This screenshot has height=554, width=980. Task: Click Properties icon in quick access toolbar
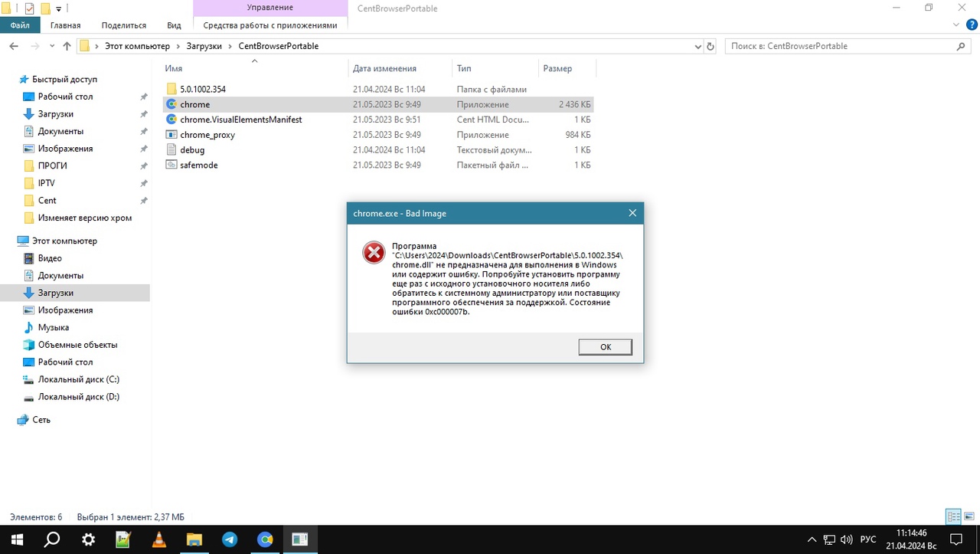(x=29, y=8)
